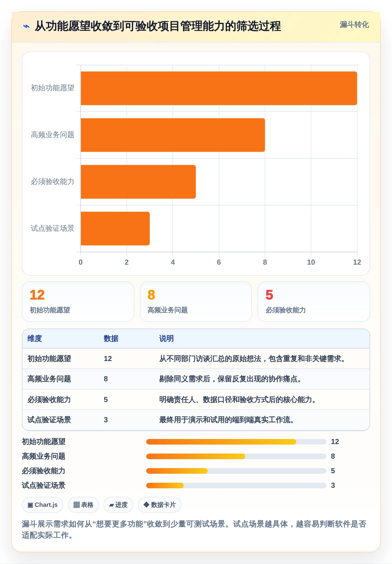Open the stat card showing 12
392x564 pixels.
[x=78, y=302]
